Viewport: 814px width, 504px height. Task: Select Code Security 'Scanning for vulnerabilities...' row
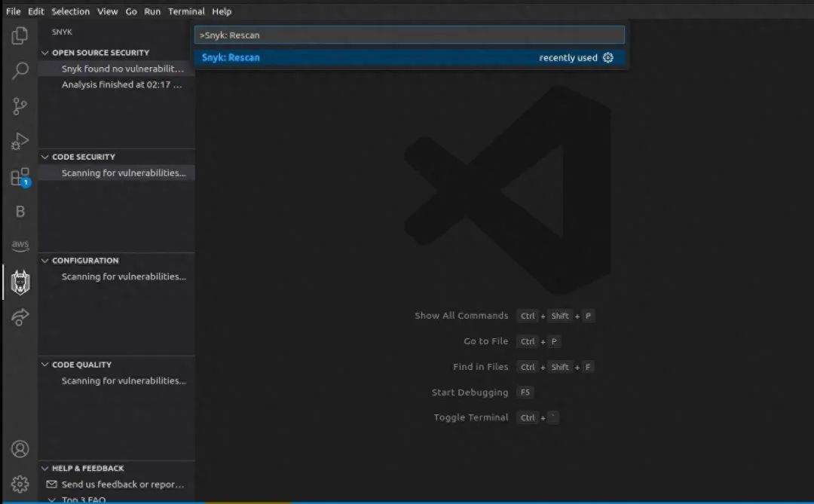click(117, 173)
